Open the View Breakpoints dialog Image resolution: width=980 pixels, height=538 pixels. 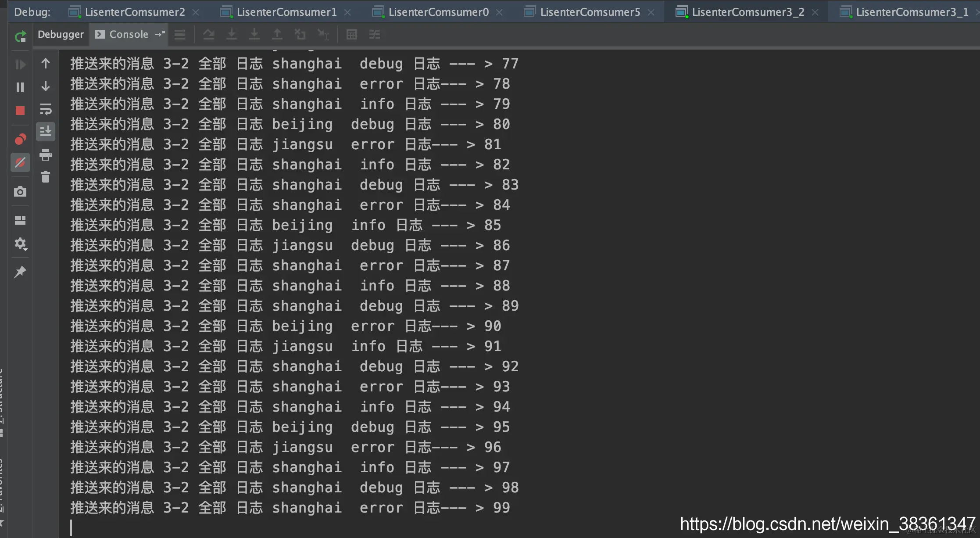tap(20, 139)
